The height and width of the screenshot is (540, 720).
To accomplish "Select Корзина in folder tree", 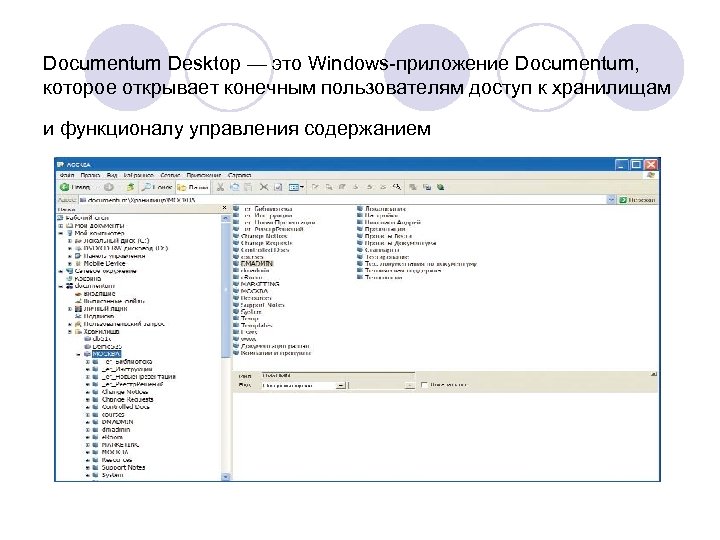I will (x=88, y=279).
